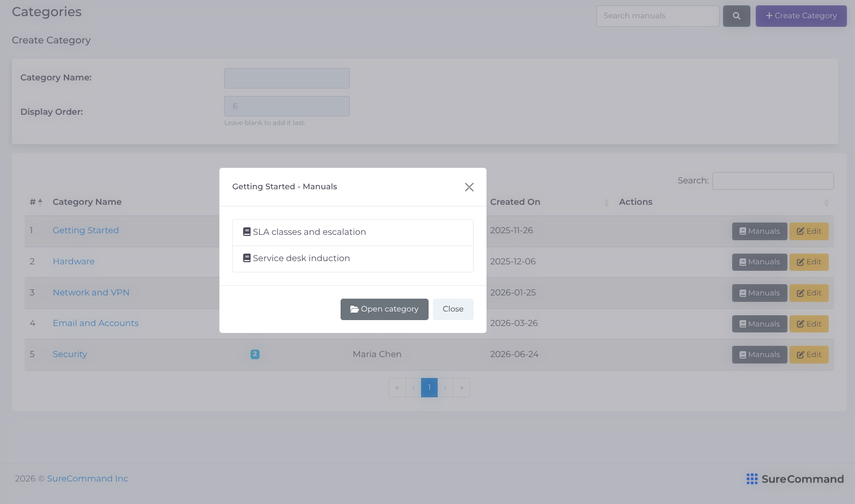Edit the Security category
Viewport: 855px width, 504px height.
(x=809, y=355)
